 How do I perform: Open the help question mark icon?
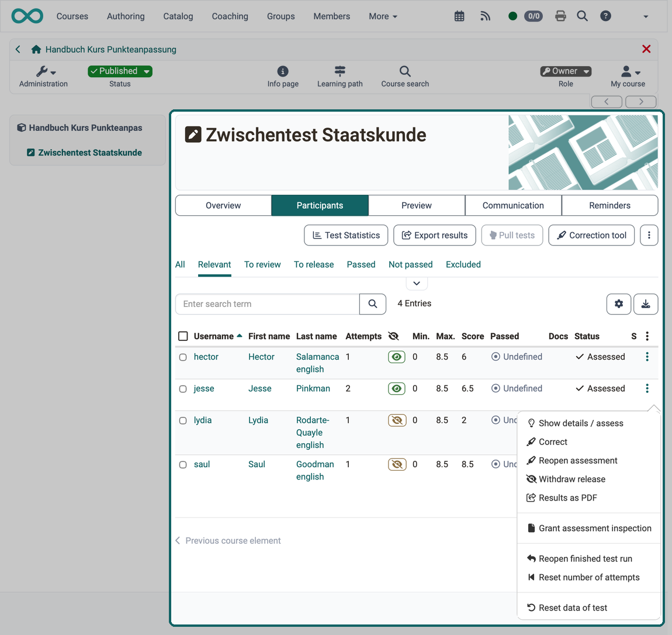point(605,16)
